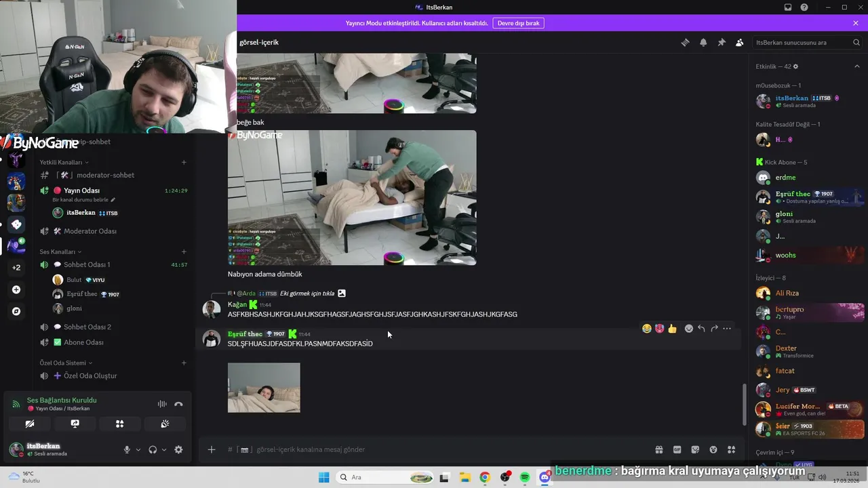React with thumbs up on Eşrüf message

672,329
